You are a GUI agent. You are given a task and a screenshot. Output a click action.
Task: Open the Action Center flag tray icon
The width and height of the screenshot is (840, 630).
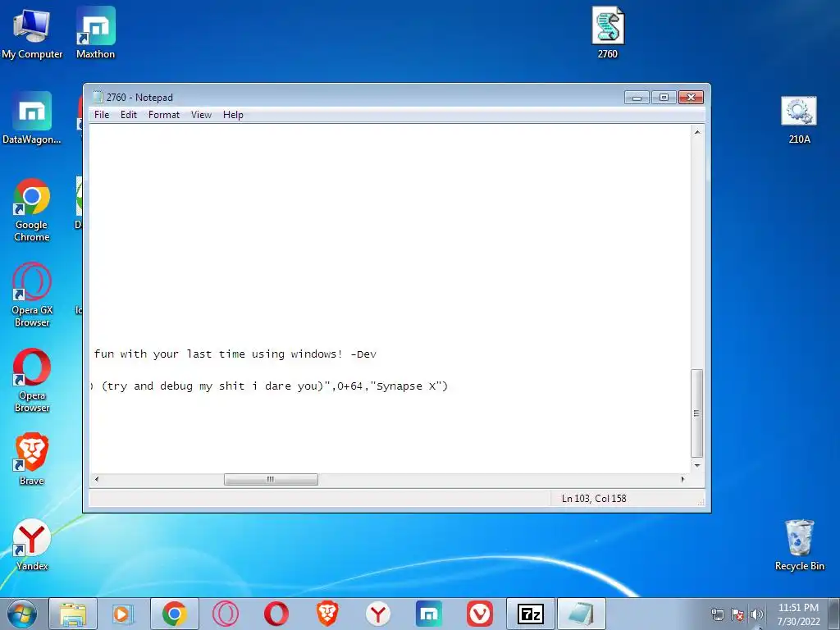pyautogui.click(x=737, y=614)
